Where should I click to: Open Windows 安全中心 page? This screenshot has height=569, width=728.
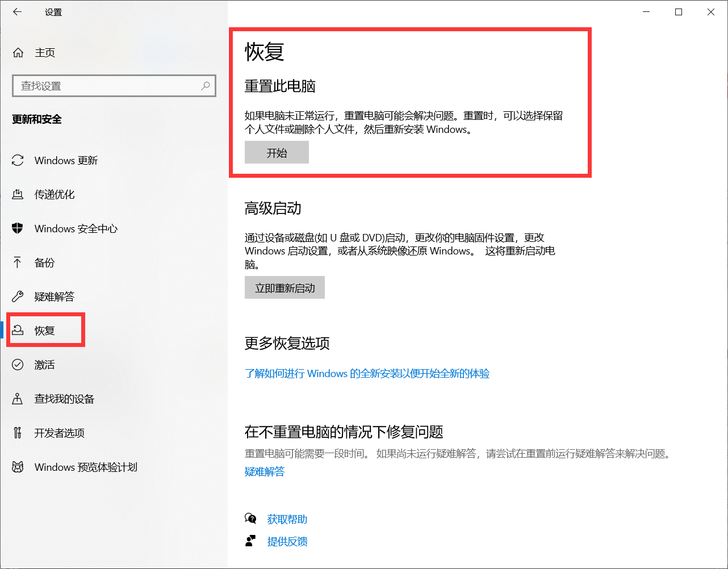tap(114, 229)
